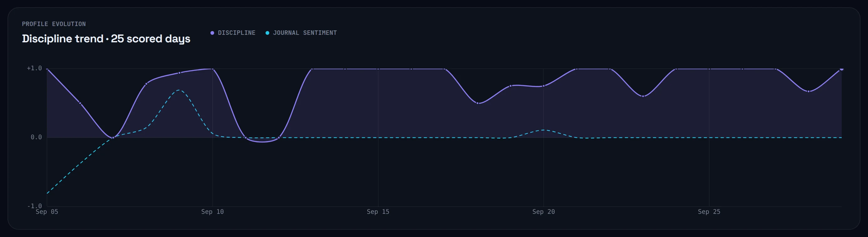
Task: Click the "Discipline trend · 25 scored days" heading
Action: click(106, 39)
